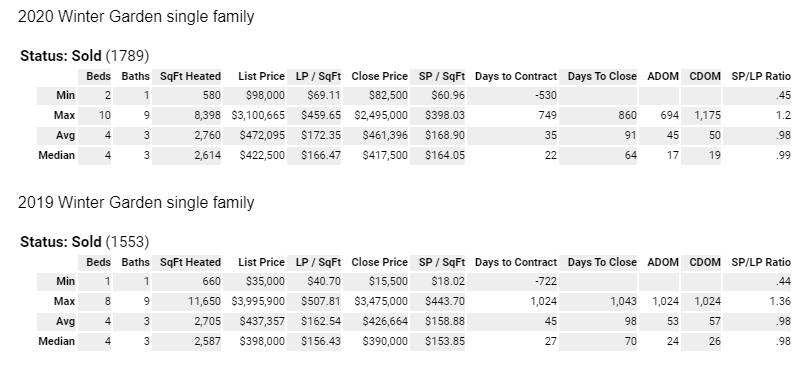Click the List Price header in 2020 table
807x376 pixels.
point(261,77)
